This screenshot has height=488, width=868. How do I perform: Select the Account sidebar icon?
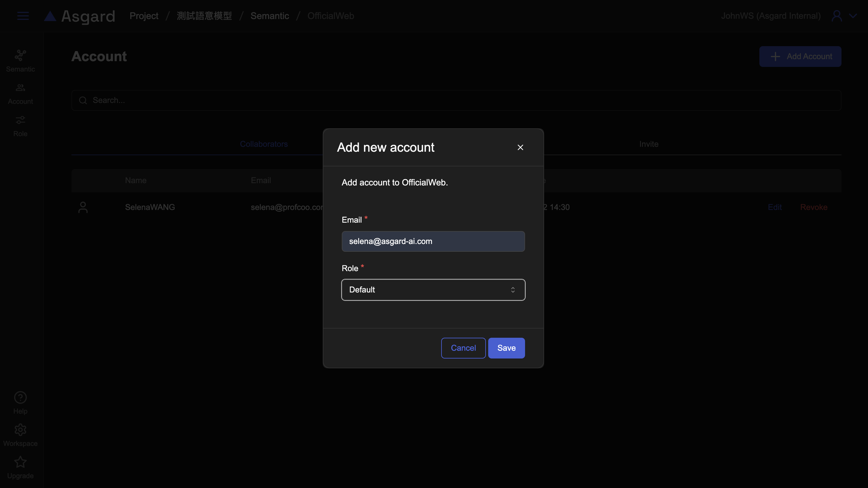20,88
